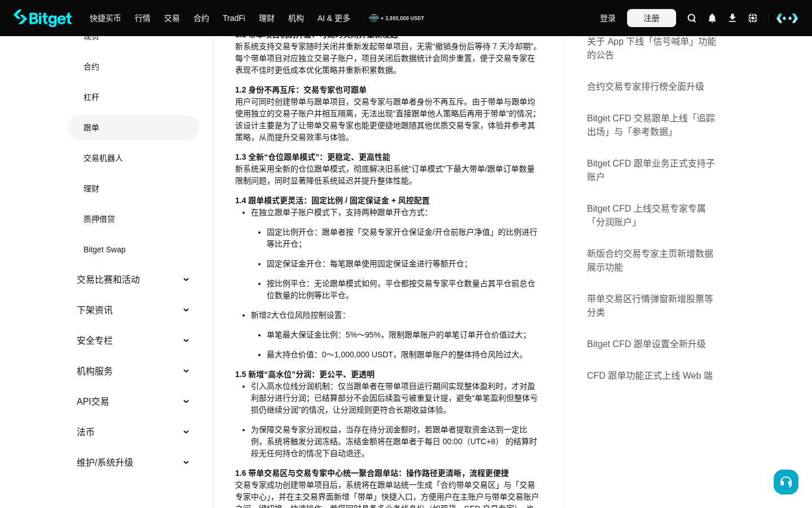Open Bitget CFD 上线交易专家专属「分润账户」

646,215
